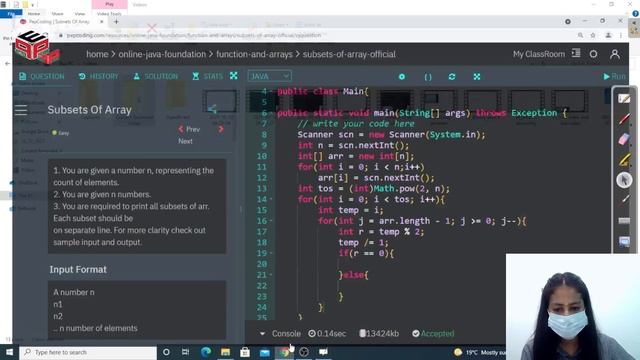The image size is (640, 360).
Task: Click the screen capture monitor tool
Action: click(x=624, y=241)
